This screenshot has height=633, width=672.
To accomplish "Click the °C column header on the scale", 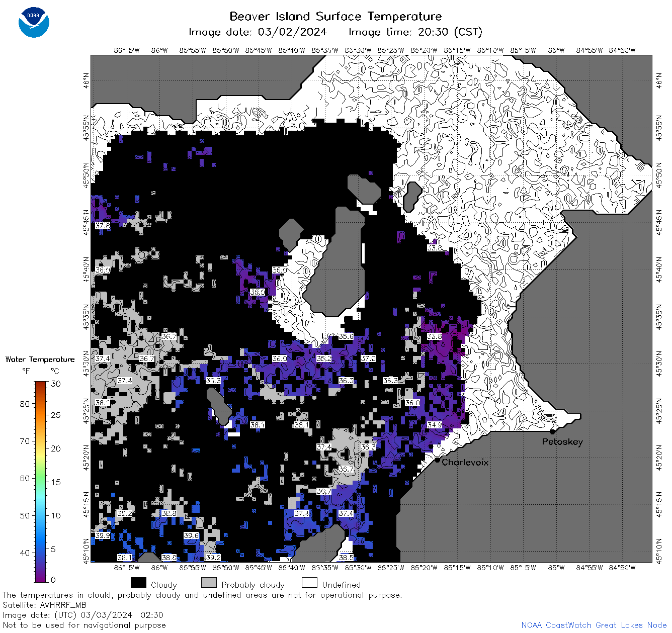I will click(x=55, y=371).
